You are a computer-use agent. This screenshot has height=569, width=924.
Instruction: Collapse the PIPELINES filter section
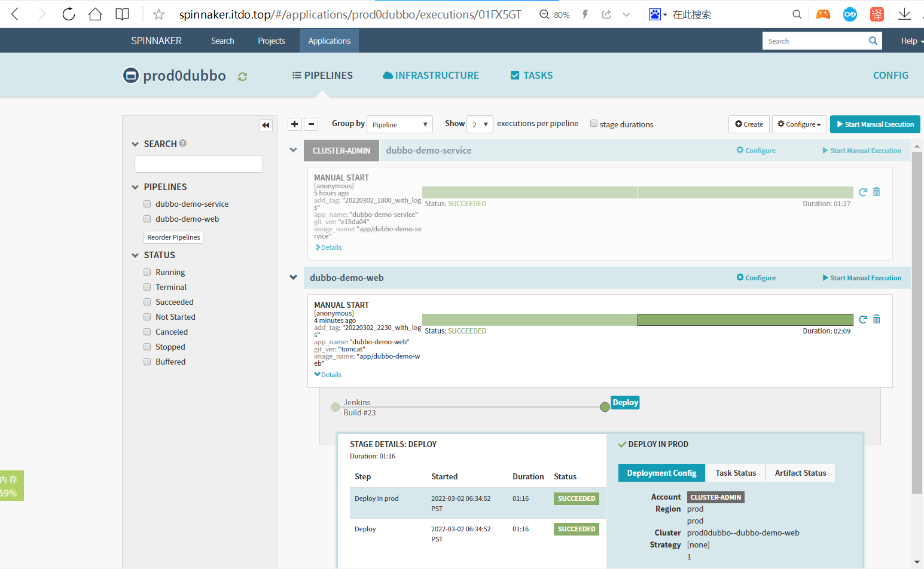coord(135,187)
